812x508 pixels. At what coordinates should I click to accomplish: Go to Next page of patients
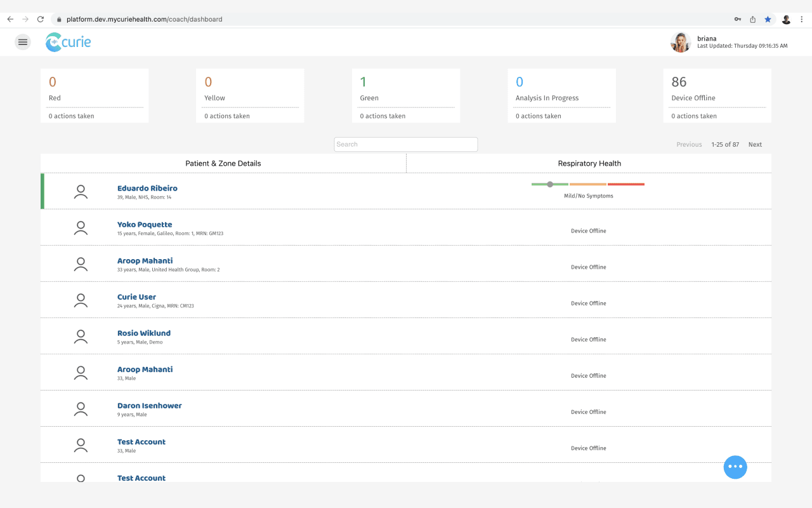click(755, 145)
